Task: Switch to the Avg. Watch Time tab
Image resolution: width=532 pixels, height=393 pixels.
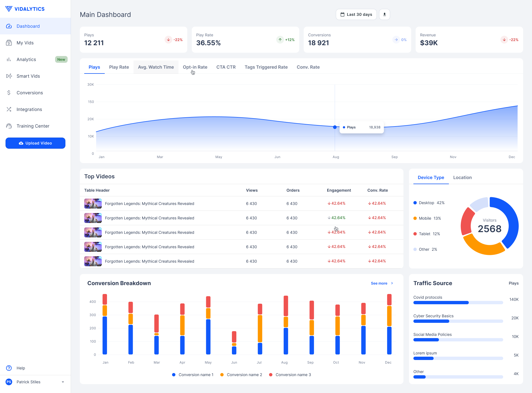Action: (156, 67)
